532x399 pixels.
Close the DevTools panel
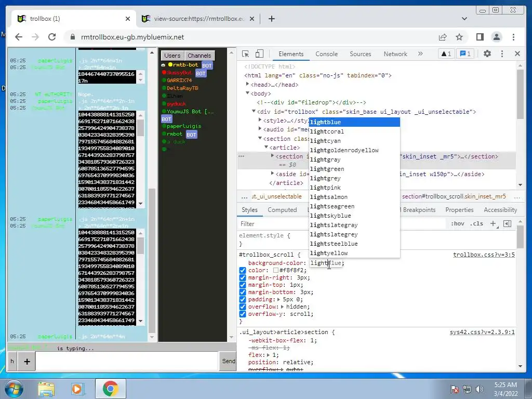click(x=517, y=54)
